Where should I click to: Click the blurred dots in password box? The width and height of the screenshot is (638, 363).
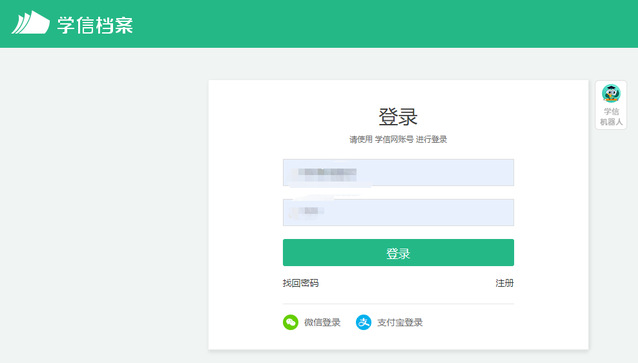tap(310, 211)
